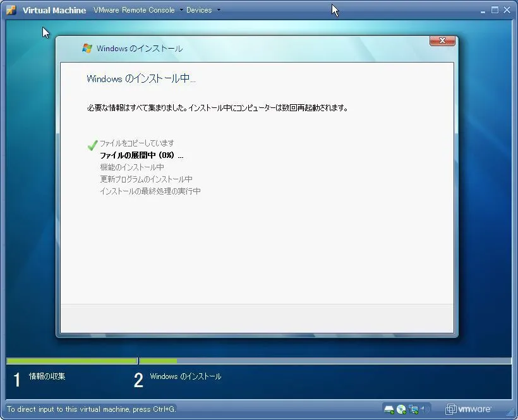Screen dimensions: 518x420
Task: Close the Windows installer dialog with red X
Action: pos(442,40)
